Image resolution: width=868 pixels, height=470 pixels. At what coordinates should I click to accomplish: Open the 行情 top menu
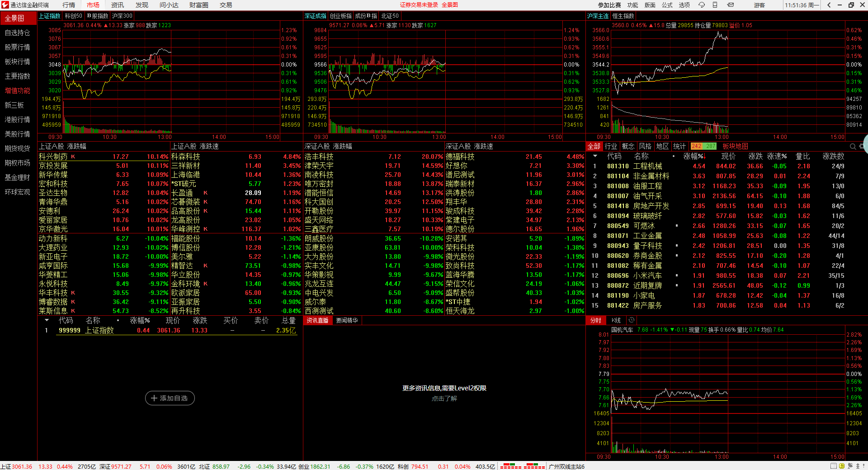[x=69, y=5]
